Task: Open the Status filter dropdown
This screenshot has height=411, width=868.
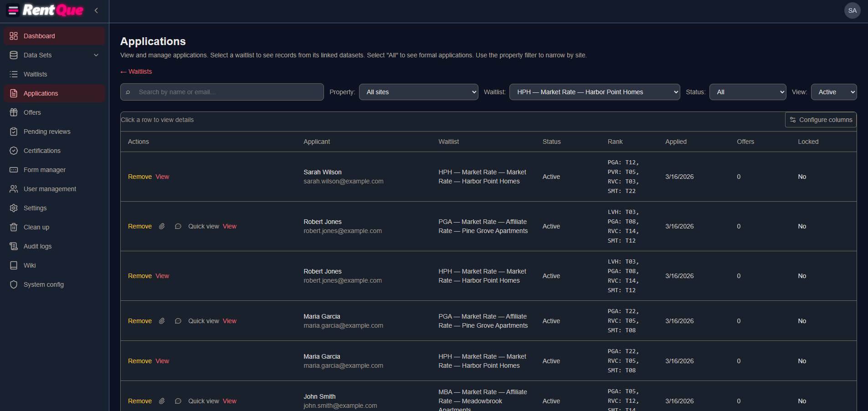Action: [748, 92]
